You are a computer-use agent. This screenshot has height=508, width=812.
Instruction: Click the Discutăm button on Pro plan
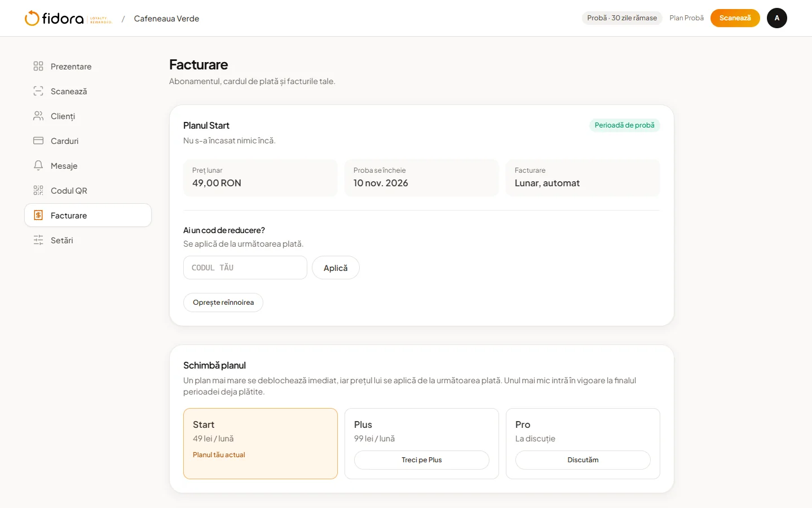583,460
